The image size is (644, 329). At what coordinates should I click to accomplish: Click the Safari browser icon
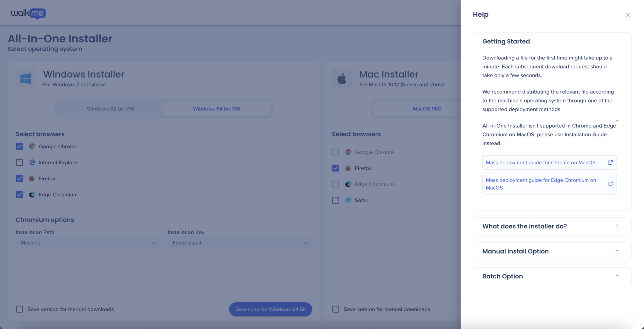[x=348, y=200]
